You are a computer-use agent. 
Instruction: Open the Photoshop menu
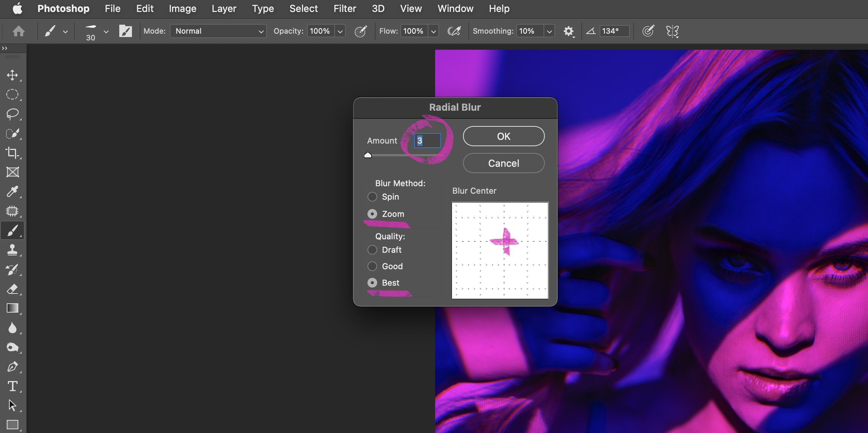pyautogui.click(x=64, y=9)
